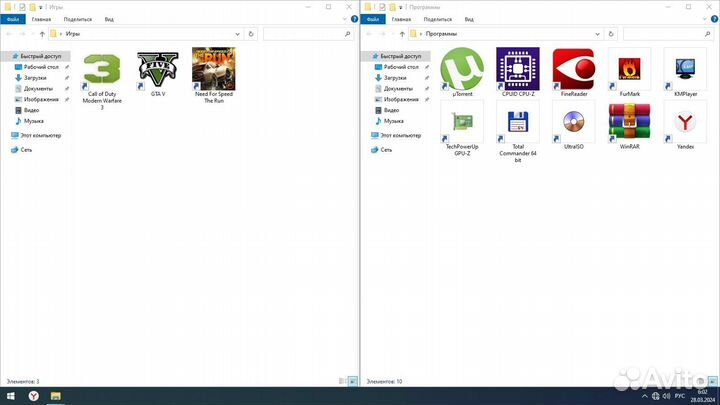
Task: Open Видео in Игры sidebar
Action: [x=31, y=110]
